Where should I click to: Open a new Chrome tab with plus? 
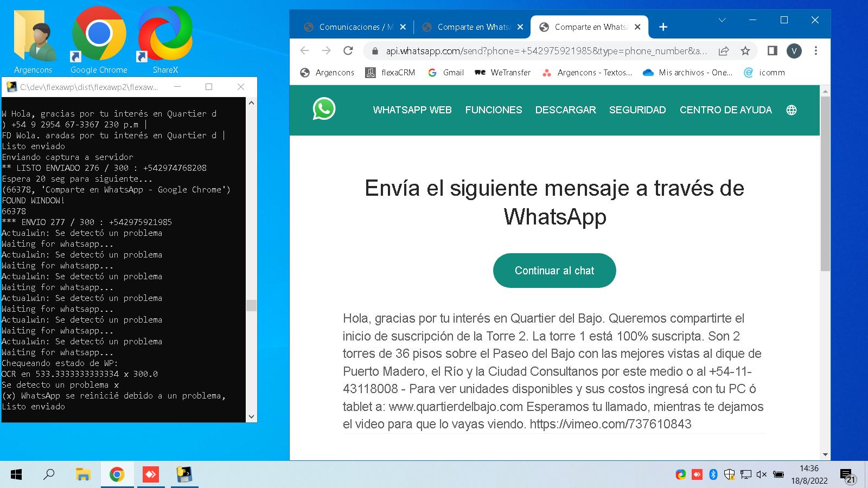663,27
